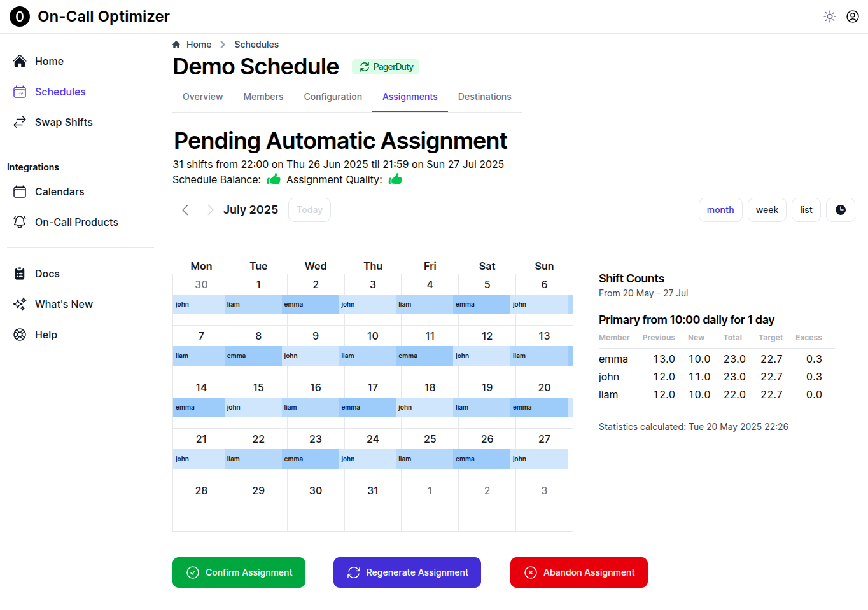Click the On-Call Optimizer logo icon
The image size is (868, 610).
pos(20,17)
